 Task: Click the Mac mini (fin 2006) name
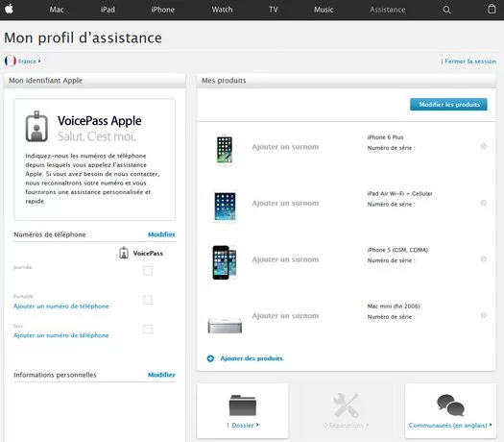coord(394,307)
